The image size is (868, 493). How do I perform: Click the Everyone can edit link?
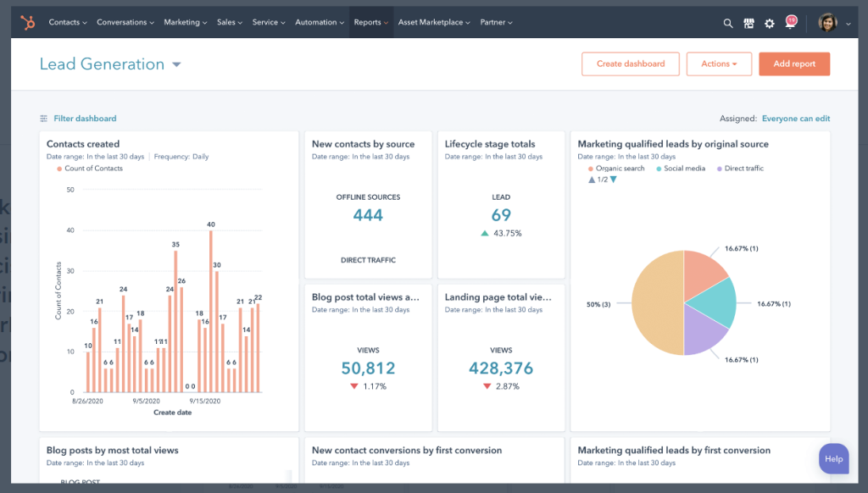795,118
